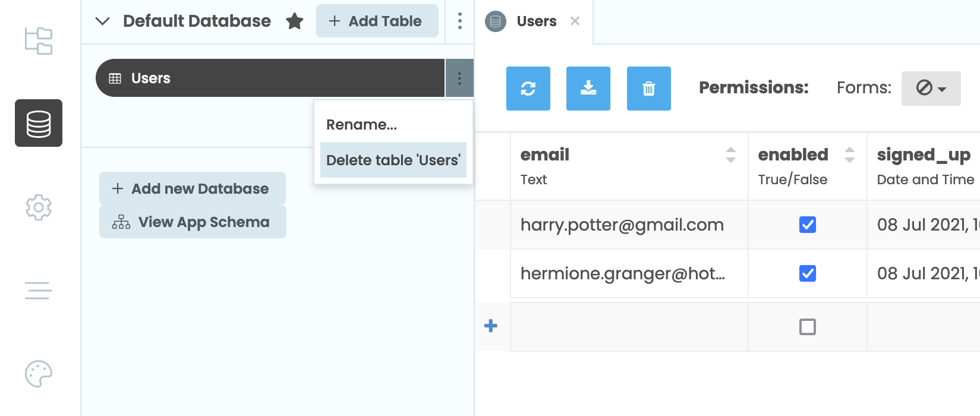The image size is (980, 416).
Task: Select Rename... from the context menu
Action: pyautogui.click(x=361, y=125)
